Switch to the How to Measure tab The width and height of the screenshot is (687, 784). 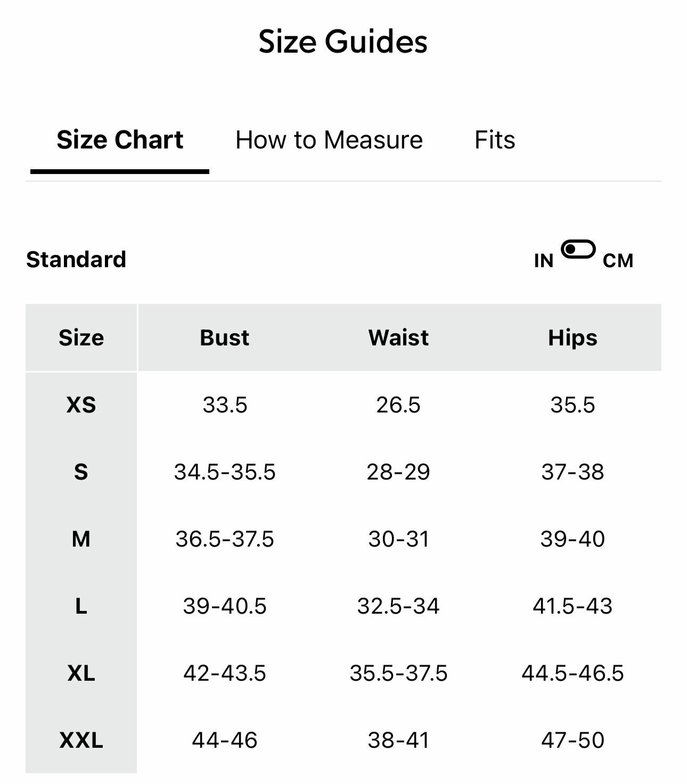329,140
